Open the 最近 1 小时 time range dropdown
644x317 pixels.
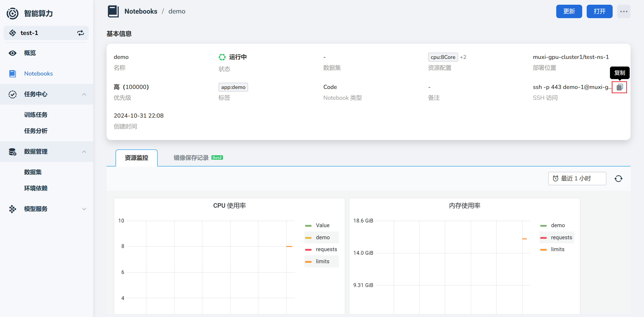(x=577, y=179)
